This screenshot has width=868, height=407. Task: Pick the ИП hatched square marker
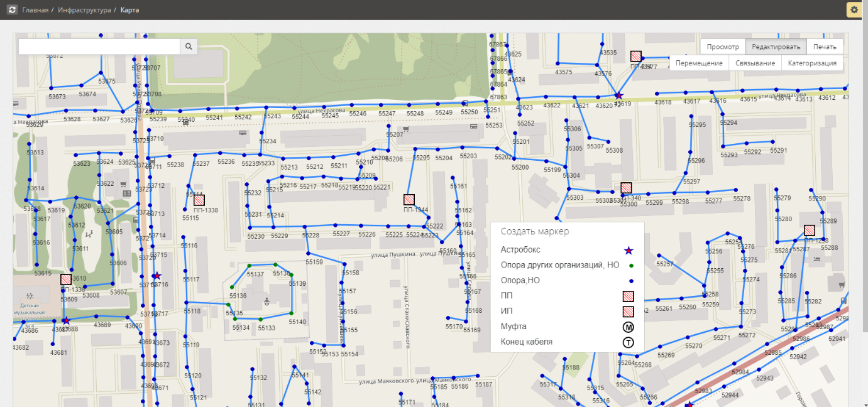click(628, 312)
